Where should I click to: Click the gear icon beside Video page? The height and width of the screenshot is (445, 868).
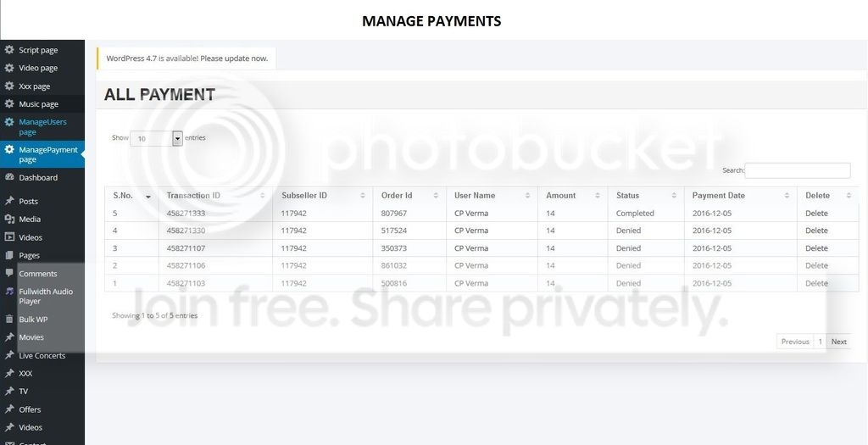point(8,68)
